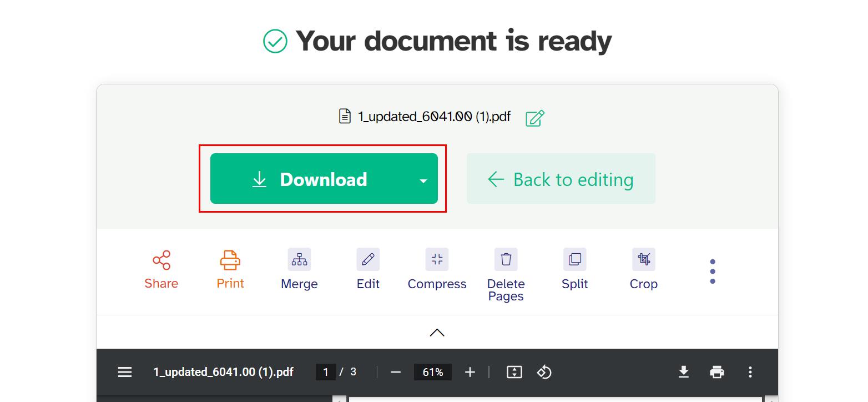Viewport: 868px width, 402px height.
Task: Open the three-dot more tools menu
Action: coord(712,271)
